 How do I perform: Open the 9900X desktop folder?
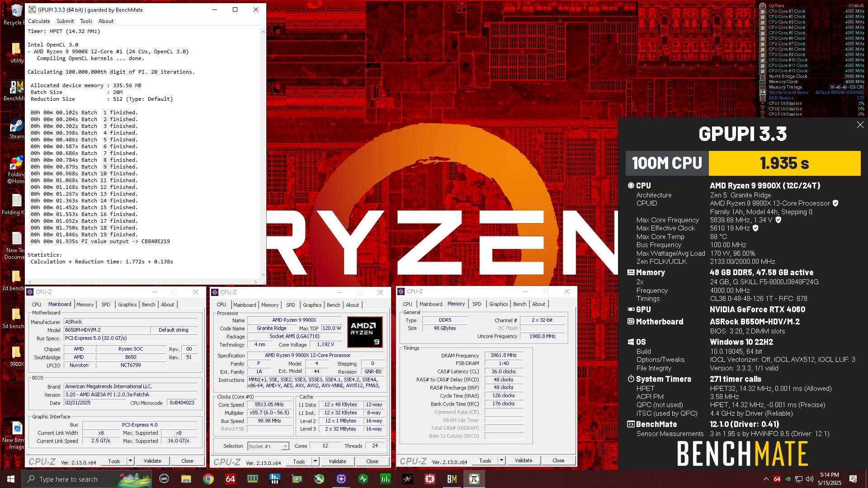point(17,356)
